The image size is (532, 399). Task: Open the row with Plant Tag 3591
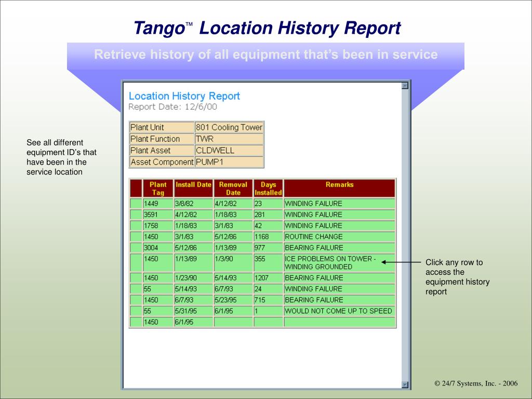click(x=262, y=215)
